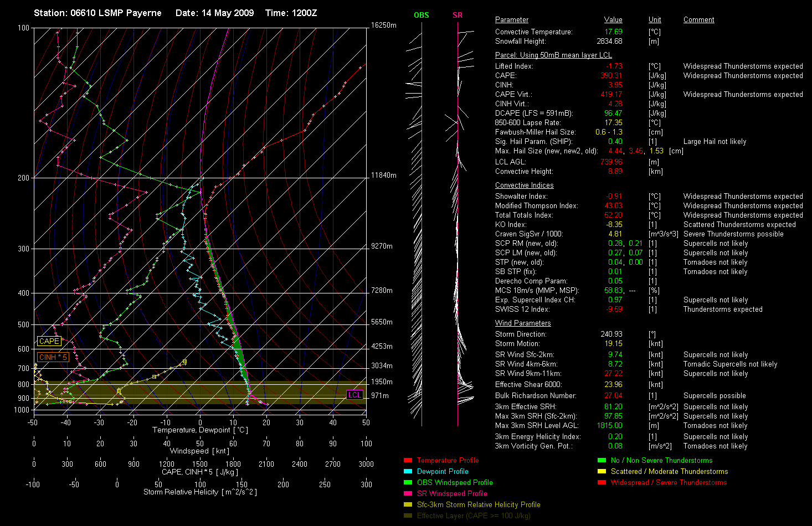
Task: Click the cyan Dewpoint Profile legend square
Action: point(408,472)
